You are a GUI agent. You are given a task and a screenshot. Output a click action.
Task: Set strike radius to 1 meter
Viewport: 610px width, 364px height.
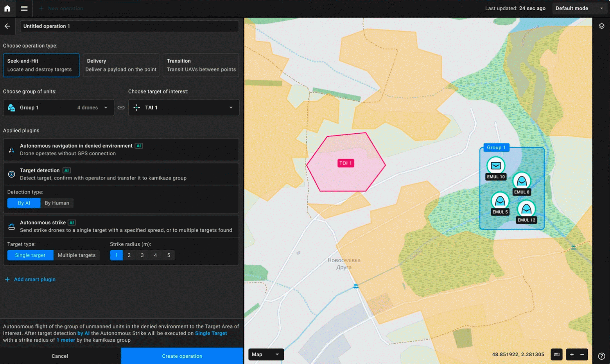click(x=116, y=255)
